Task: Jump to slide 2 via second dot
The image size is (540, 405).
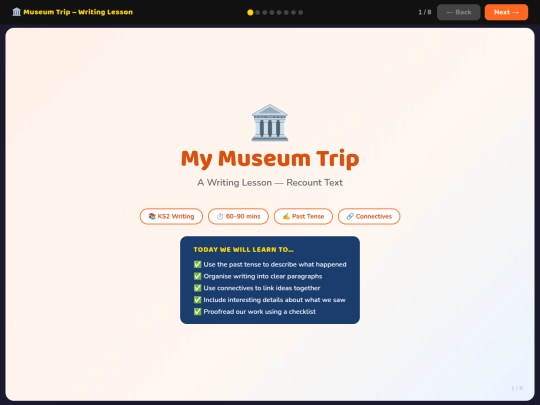Action: pos(258,12)
